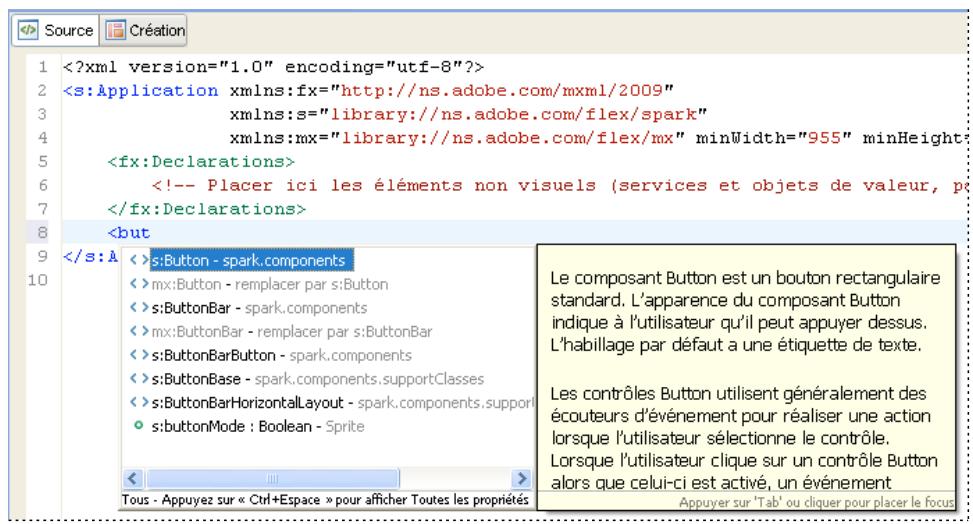Click the horizontal scrollbar thumb in suggestions
The image size is (973, 524).
tap(272, 478)
